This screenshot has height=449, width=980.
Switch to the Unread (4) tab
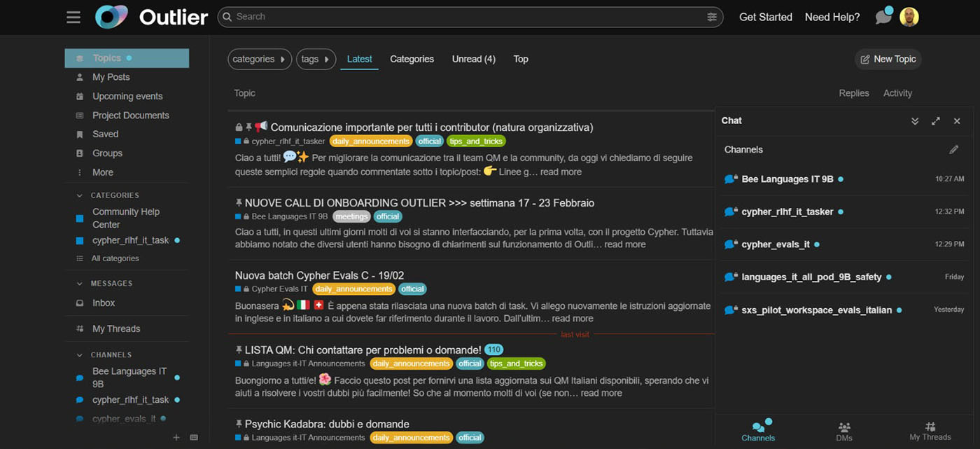(473, 60)
